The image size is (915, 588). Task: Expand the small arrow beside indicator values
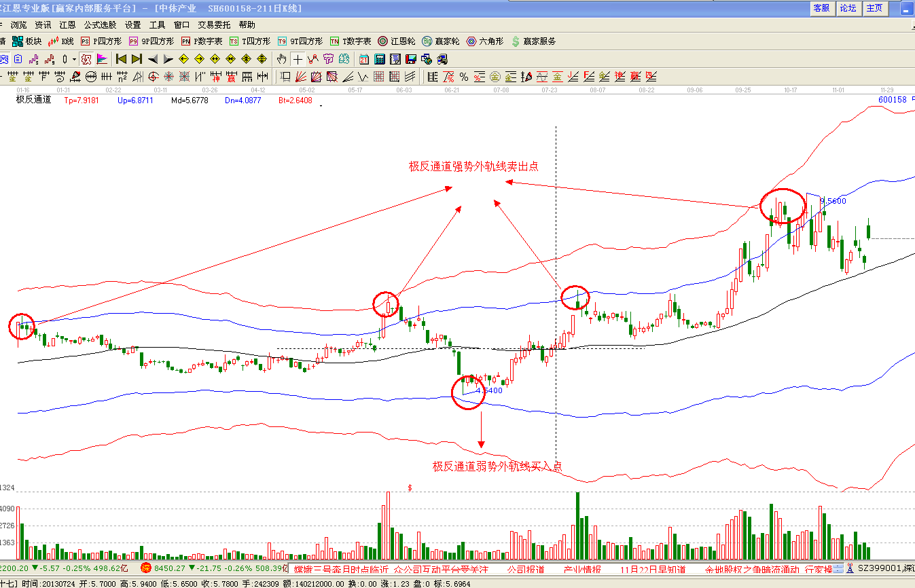coord(320,105)
